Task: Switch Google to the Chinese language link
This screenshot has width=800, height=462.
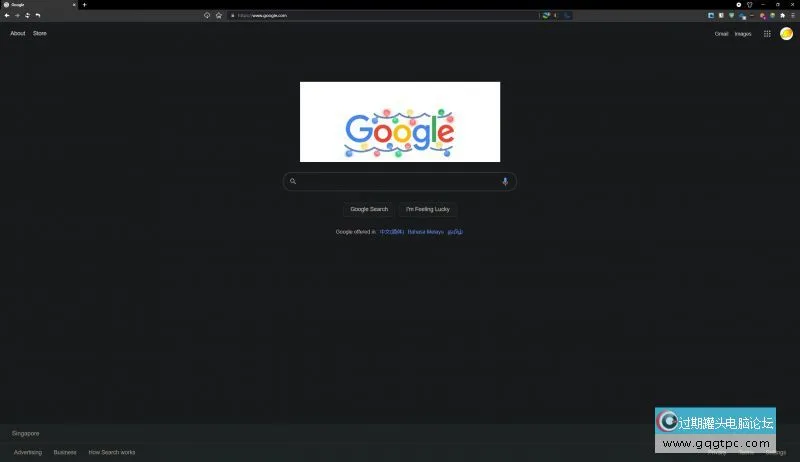Action: pos(392,232)
